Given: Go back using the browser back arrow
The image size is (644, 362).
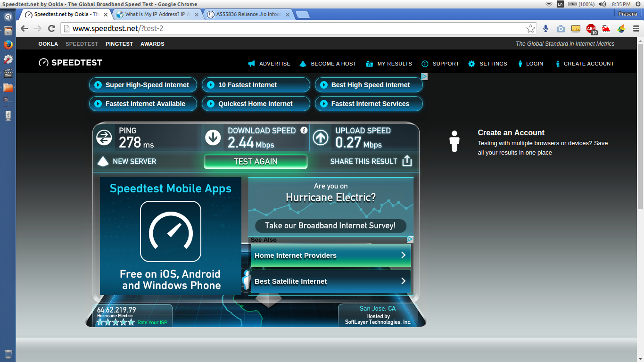Looking at the screenshot, I should 24,28.
